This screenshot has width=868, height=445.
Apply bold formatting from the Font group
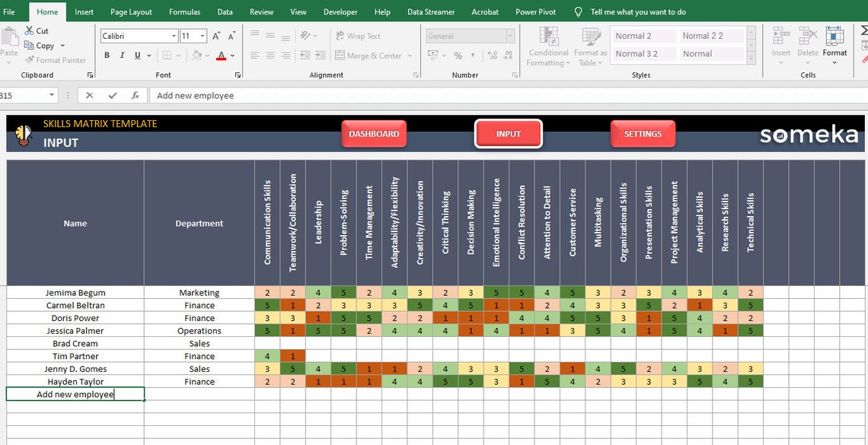pos(107,56)
